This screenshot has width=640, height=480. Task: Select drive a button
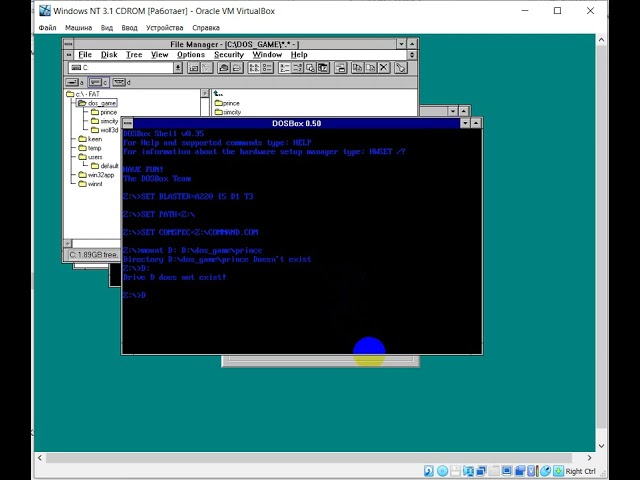point(75,82)
